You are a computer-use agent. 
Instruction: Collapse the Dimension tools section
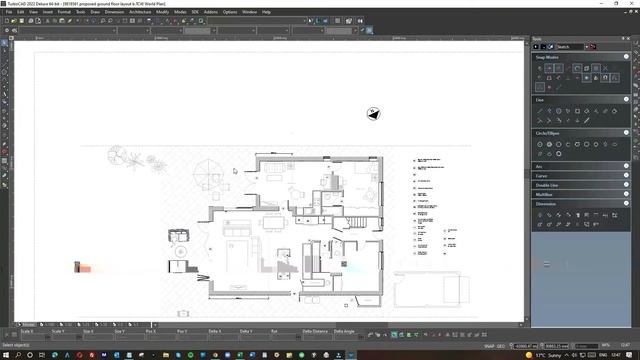point(626,203)
